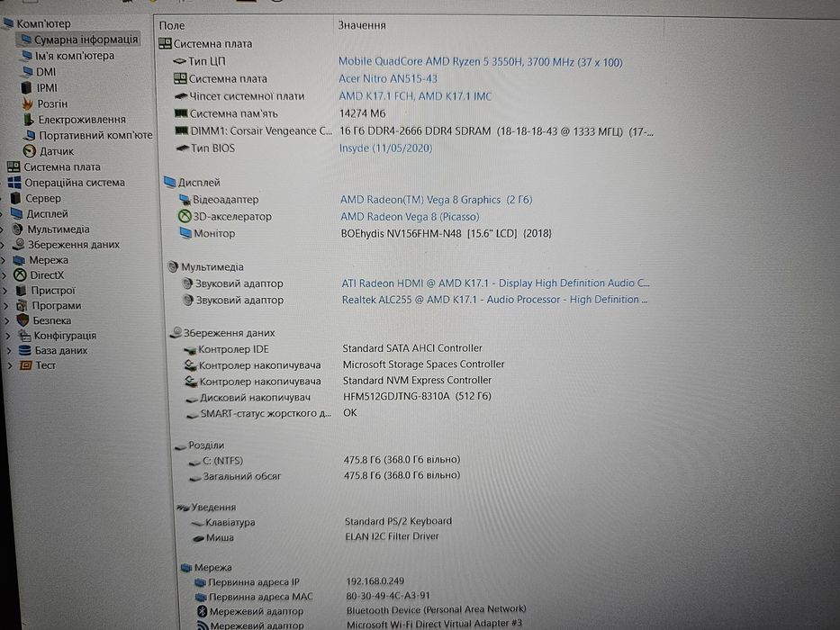Viewport: 840px width, 630px height.
Task: Click the Системна плата sidebar icon
Action: [14, 166]
